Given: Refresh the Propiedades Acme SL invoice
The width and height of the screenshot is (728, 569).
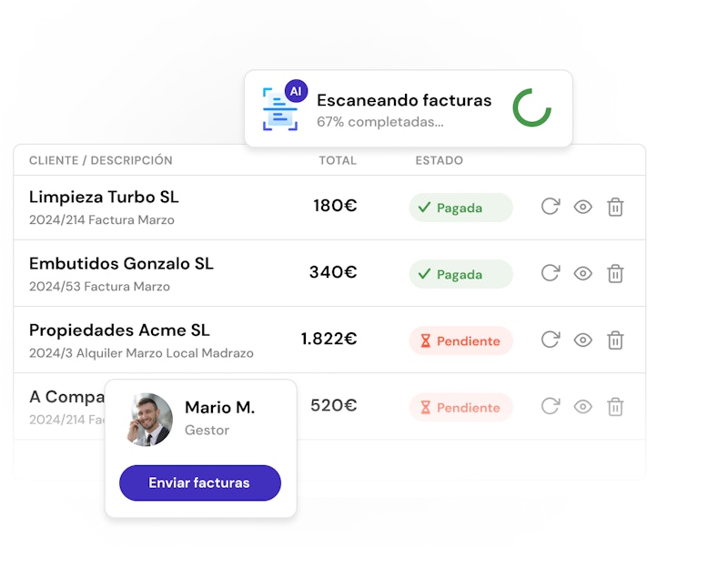Looking at the screenshot, I should point(550,340).
